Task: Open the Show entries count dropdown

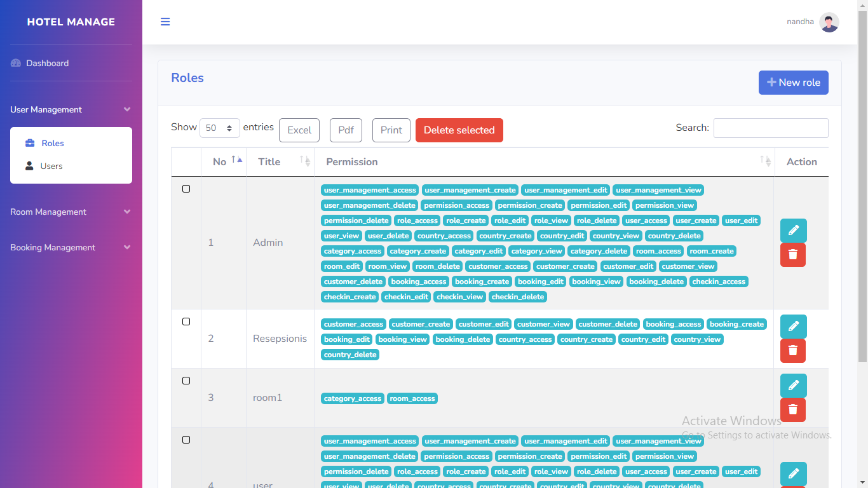Action: point(219,128)
